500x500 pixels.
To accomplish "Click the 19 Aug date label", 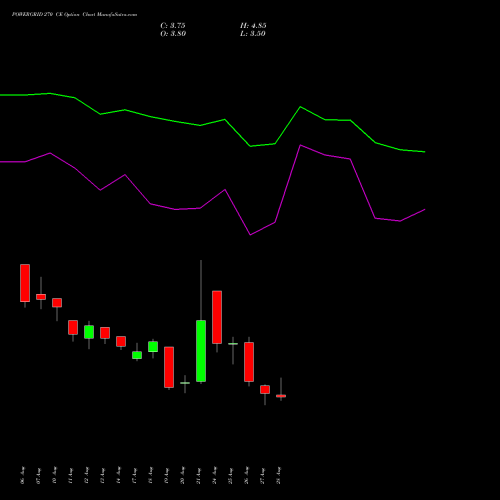I will [x=167, y=475].
